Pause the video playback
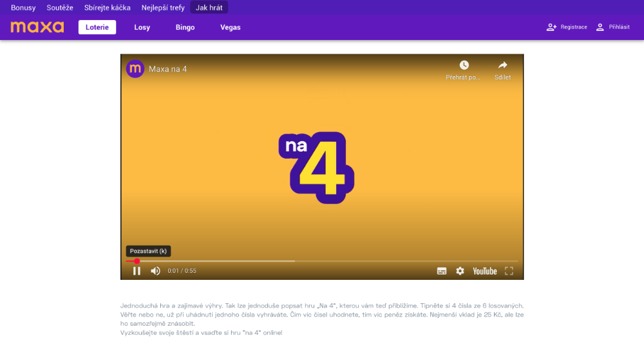Screen dimensions: 644x345 click(137, 271)
